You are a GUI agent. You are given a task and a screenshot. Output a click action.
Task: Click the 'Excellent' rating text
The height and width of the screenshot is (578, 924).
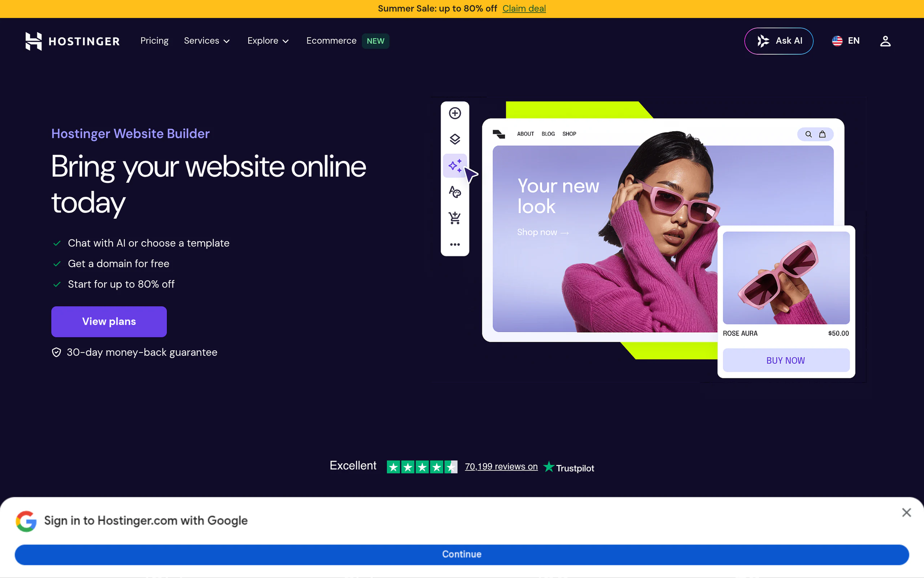coord(353,466)
